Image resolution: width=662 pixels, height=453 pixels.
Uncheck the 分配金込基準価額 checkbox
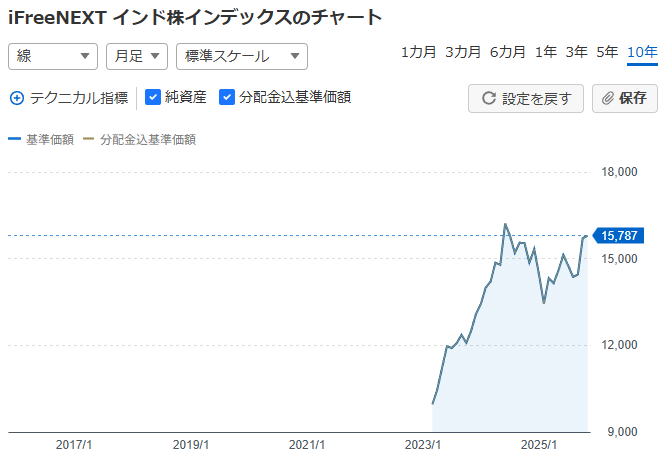pos(227,97)
